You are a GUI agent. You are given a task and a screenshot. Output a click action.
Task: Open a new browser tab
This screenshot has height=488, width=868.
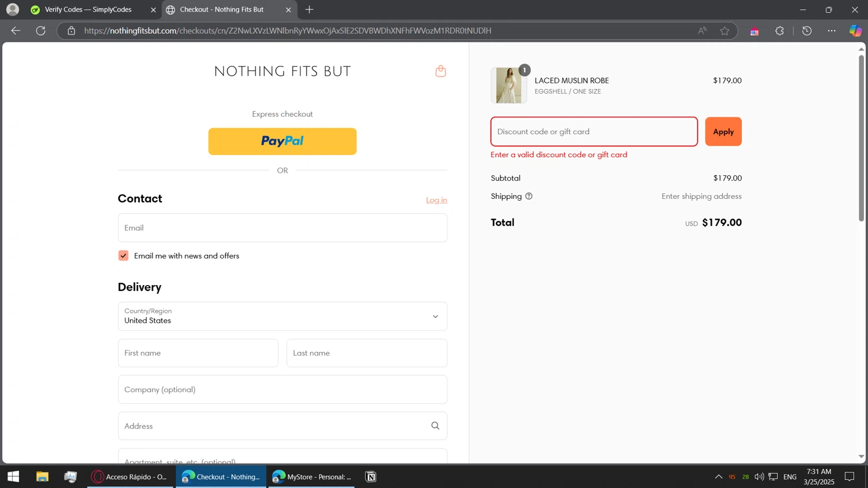[x=309, y=9]
